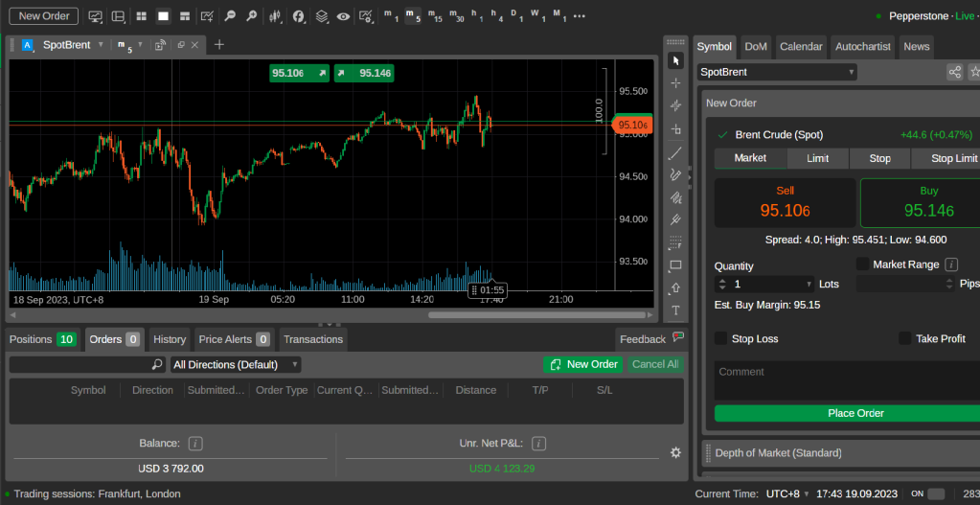The height and width of the screenshot is (505, 980).
Task: Switch to the News tab
Action: click(916, 46)
